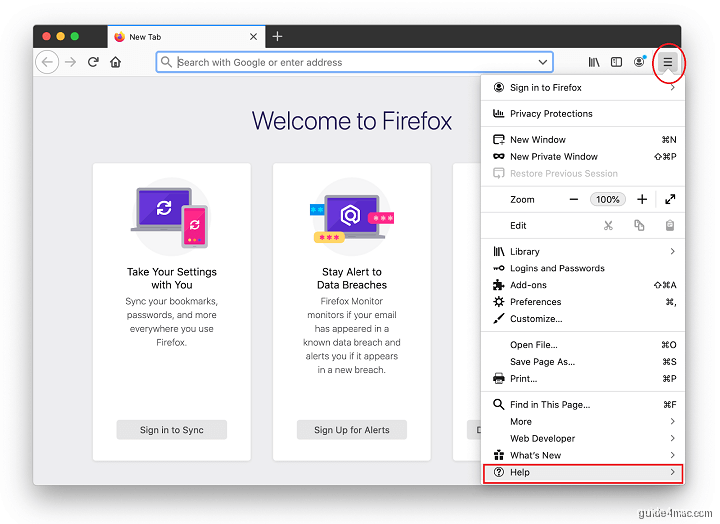Expand What's New row chevron
Image resolution: width=720 pixels, height=524 pixels.
click(x=672, y=455)
